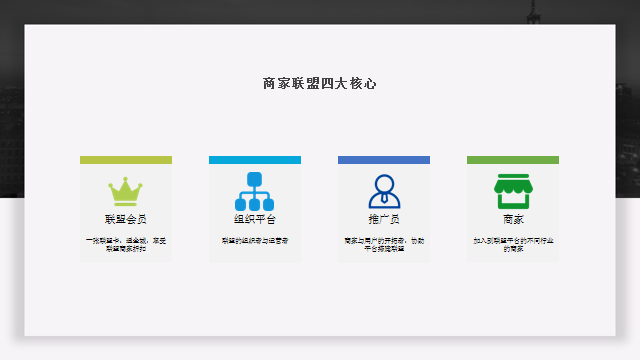Click the 推广员 label
Viewport: 640px width, 360px height.
coord(384,219)
